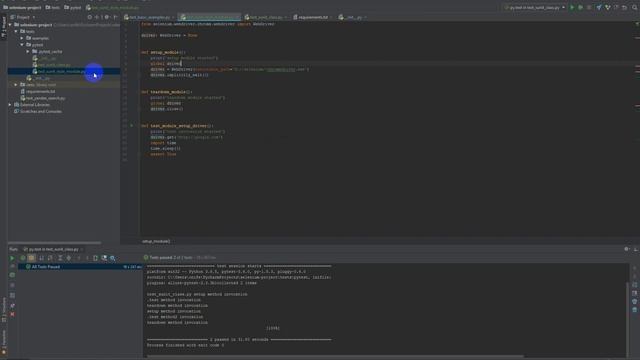Select test_xunit_class.py in project tree
This screenshot has height=360, width=640.
[x=51, y=65]
